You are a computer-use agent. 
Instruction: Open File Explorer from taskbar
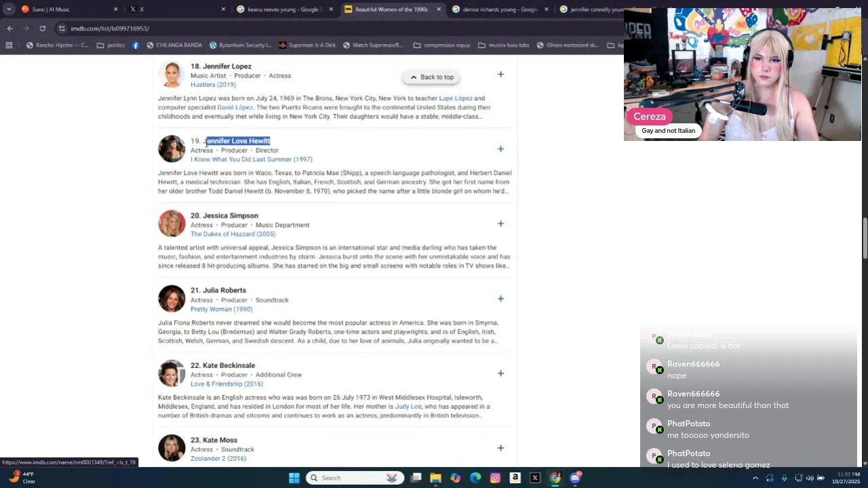[x=435, y=478]
